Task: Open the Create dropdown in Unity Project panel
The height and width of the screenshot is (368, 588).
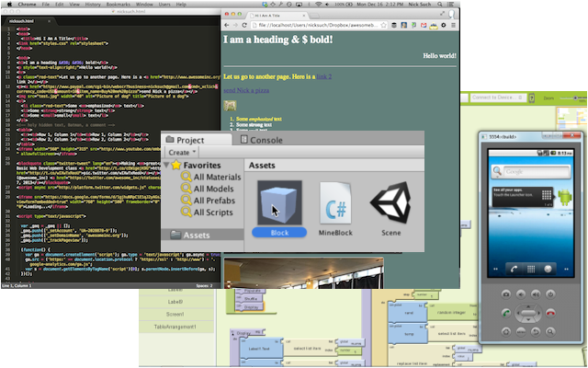Action: point(182,153)
